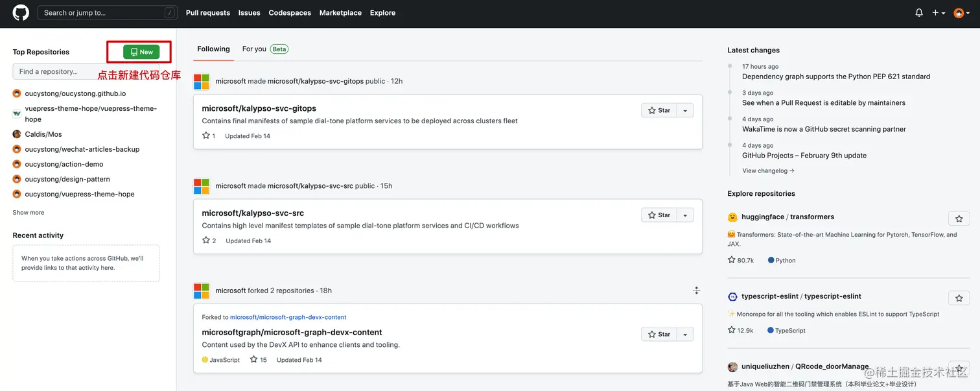Click uniqueliuzhen avatar
Screen dimensions: 980x391
[732, 367]
